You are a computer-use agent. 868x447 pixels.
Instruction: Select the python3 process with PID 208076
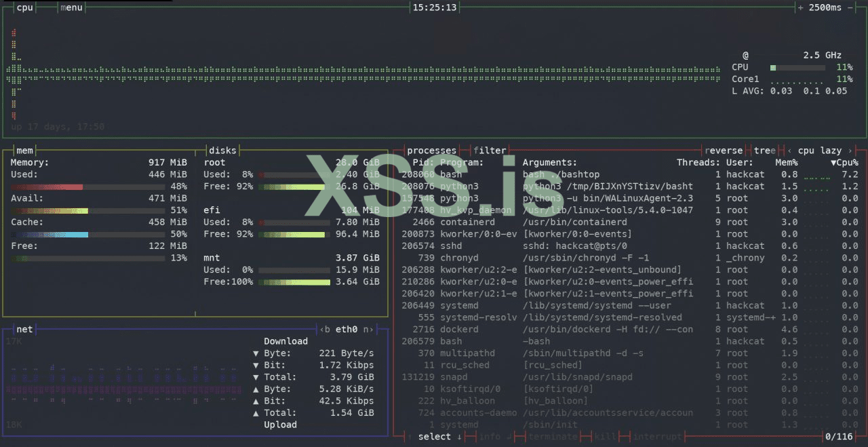click(630, 187)
